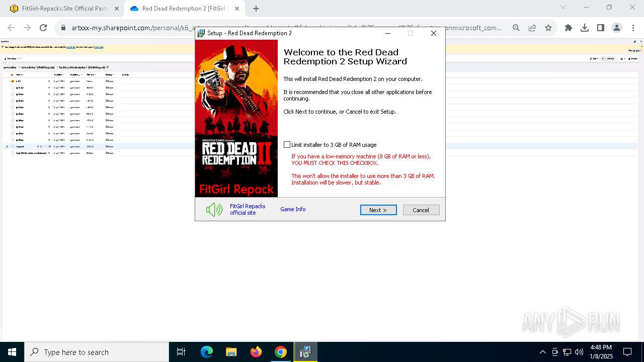Show hidden system tray icons

(x=542, y=352)
